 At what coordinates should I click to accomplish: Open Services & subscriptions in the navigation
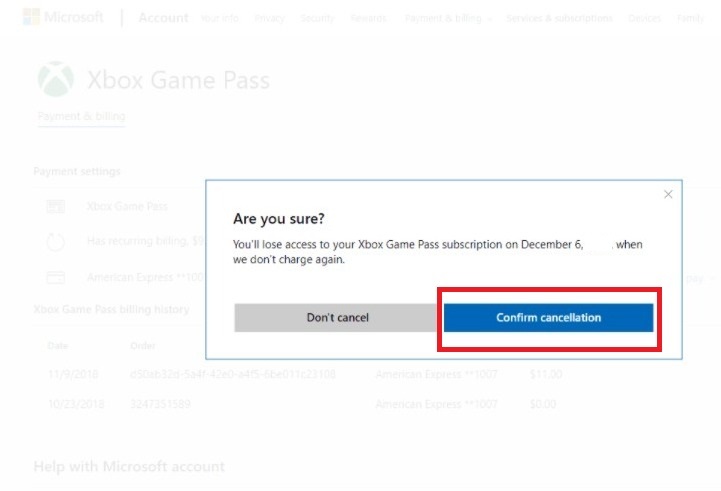point(559,19)
